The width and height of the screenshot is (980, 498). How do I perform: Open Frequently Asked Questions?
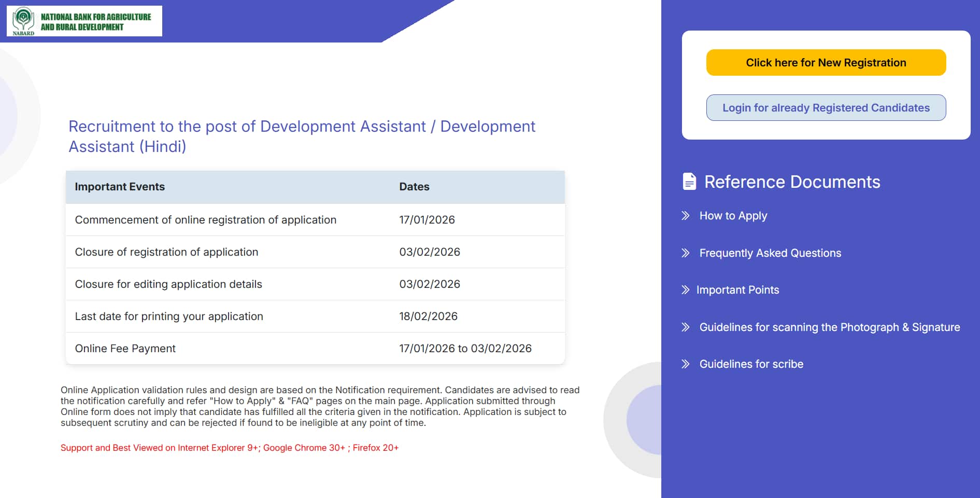tap(770, 253)
